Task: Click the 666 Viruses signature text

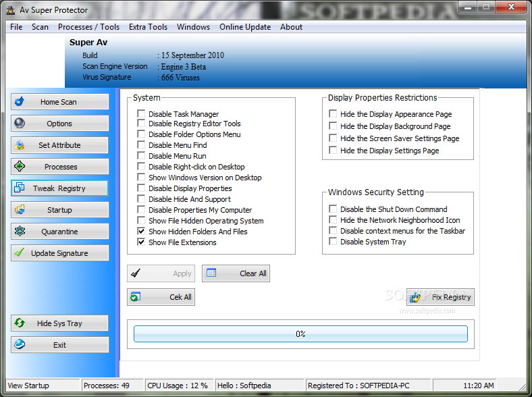Action: (x=180, y=78)
